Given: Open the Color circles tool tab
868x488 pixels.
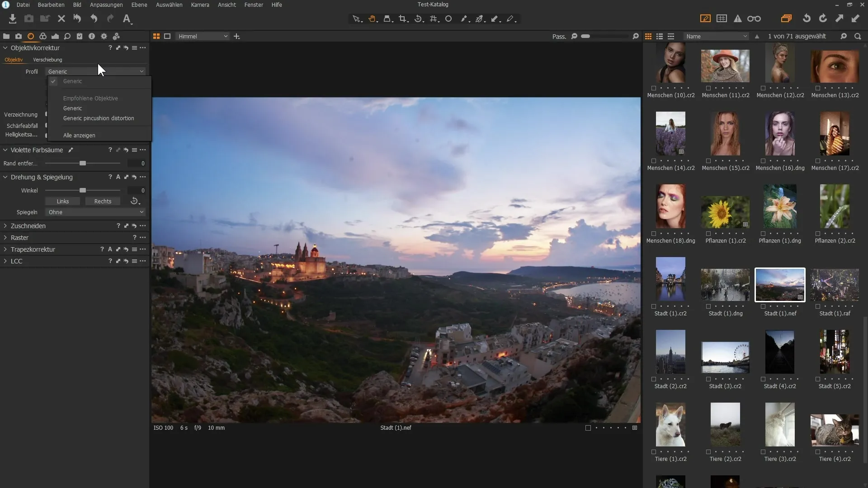Looking at the screenshot, I should tap(43, 36).
